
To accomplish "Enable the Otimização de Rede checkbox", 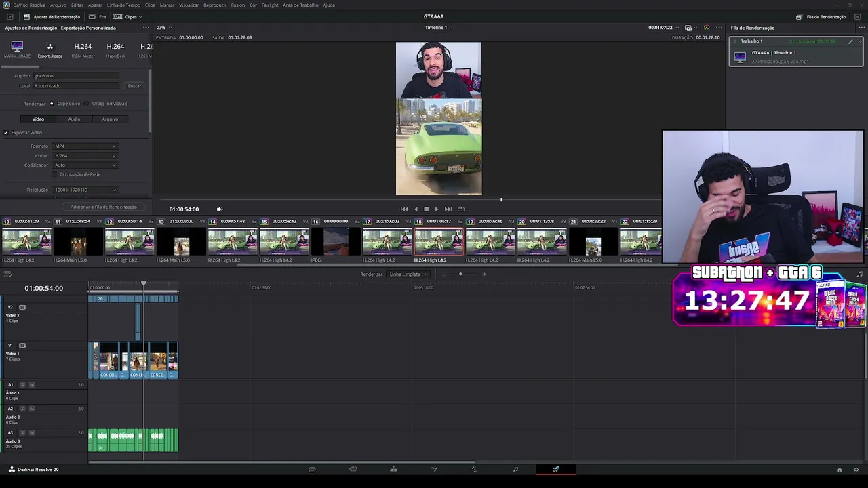I will 54,174.
